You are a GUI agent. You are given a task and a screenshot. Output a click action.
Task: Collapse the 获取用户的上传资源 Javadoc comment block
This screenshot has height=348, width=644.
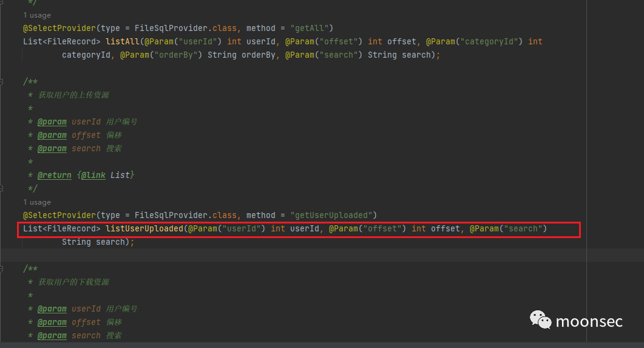(x=2, y=81)
